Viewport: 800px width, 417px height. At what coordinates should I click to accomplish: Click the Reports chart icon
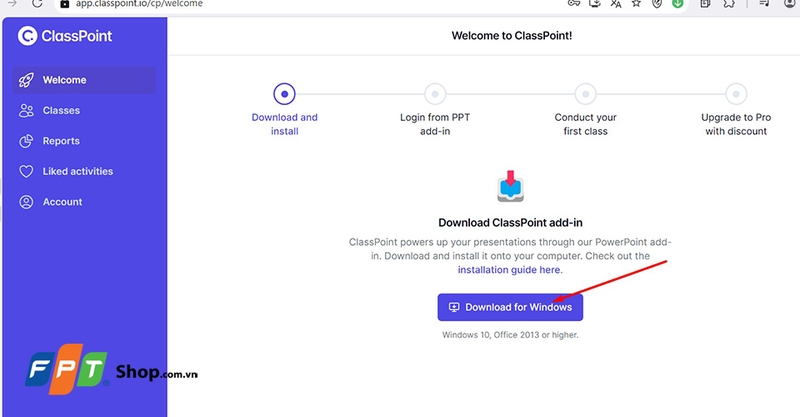26,141
